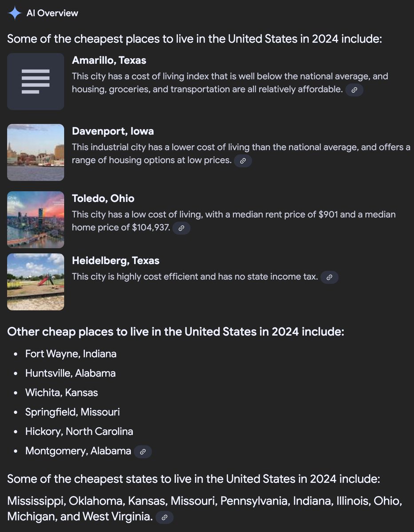Click the 'This industrial city' description
The image size is (414, 532).
point(241,153)
